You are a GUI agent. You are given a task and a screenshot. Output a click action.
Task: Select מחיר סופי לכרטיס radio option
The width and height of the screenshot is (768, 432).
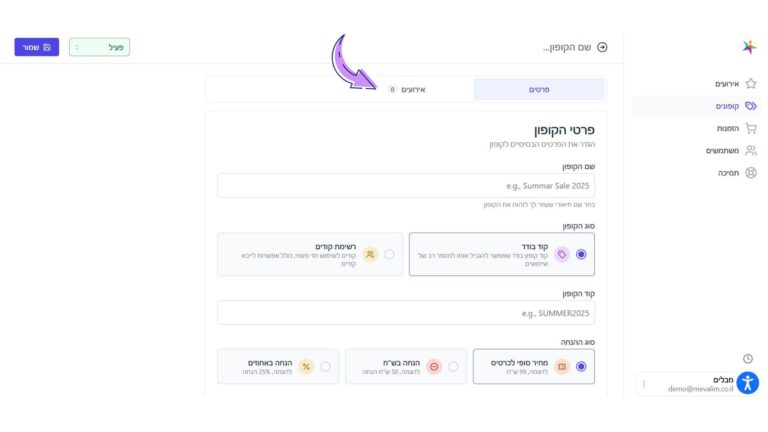click(581, 366)
